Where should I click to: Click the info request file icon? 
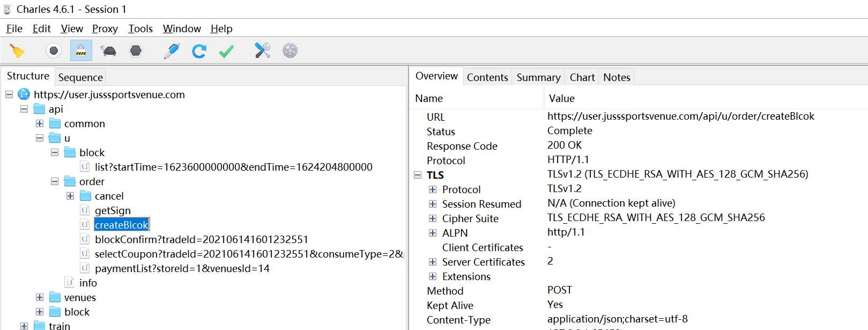tap(69, 283)
